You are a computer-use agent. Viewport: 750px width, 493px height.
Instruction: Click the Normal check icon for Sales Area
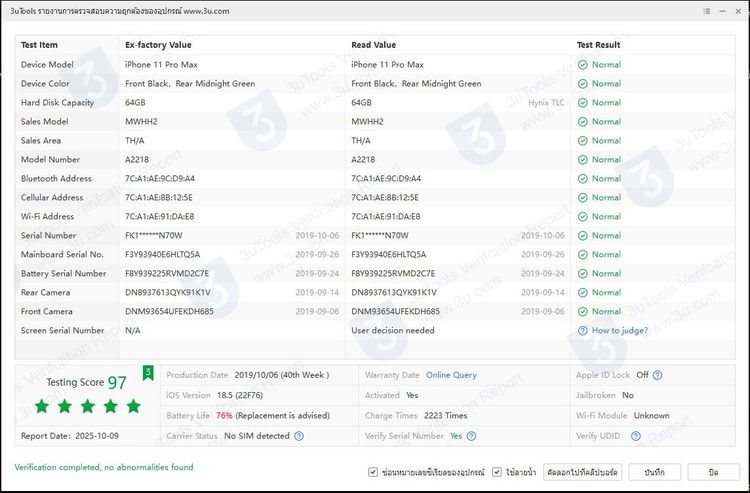point(582,141)
